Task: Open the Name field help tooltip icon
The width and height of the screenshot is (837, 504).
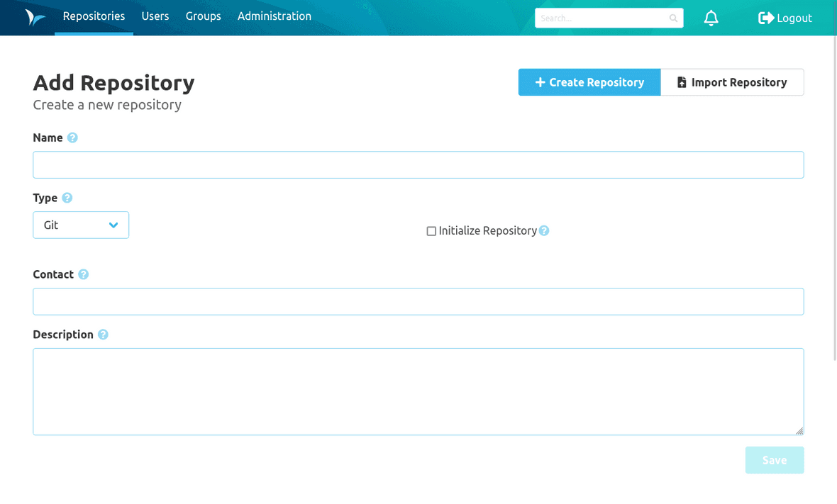Action: click(73, 138)
